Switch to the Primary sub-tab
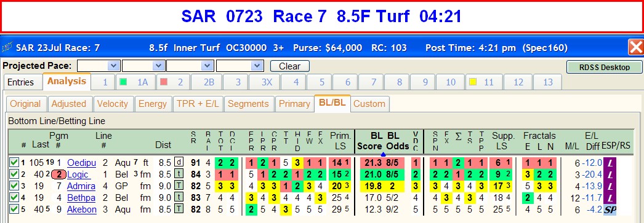Viewport: 644px width, 223px height. click(294, 104)
